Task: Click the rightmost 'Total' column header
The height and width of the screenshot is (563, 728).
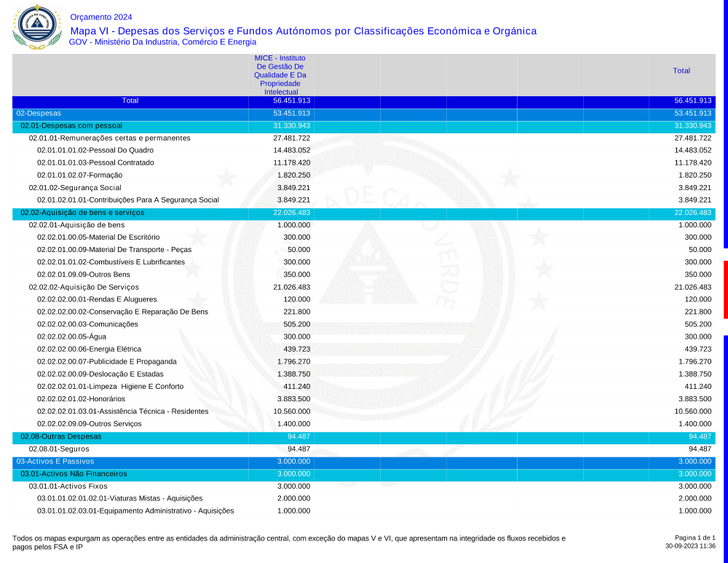Action: 681,71
